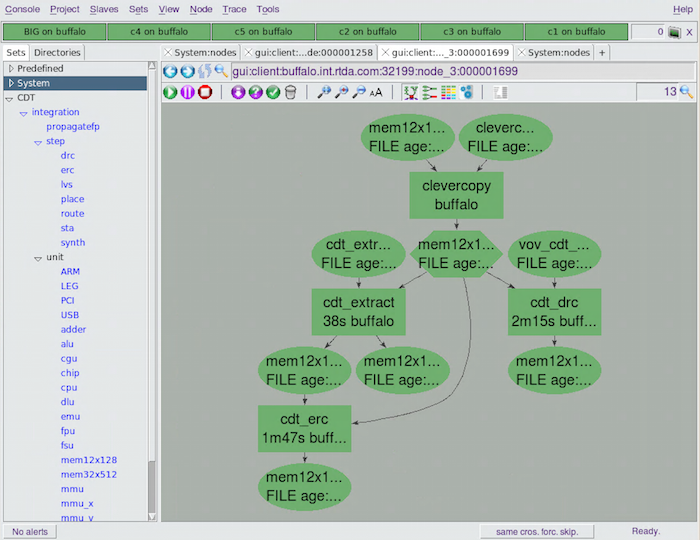Image resolution: width=700 pixels, height=540 pixels.
Task: Click the magnifier beside the address field
Action: [x=221, y=71]
